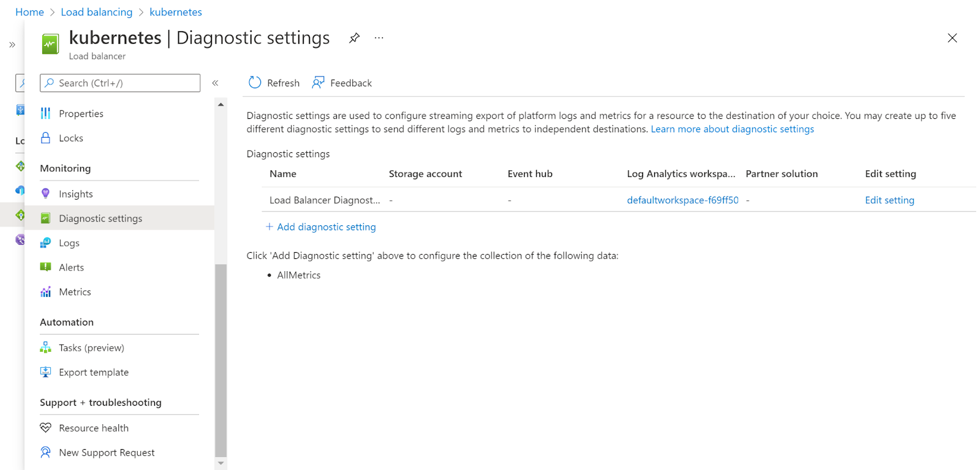Click the Resource health heart icon

(x=45, y=428)
